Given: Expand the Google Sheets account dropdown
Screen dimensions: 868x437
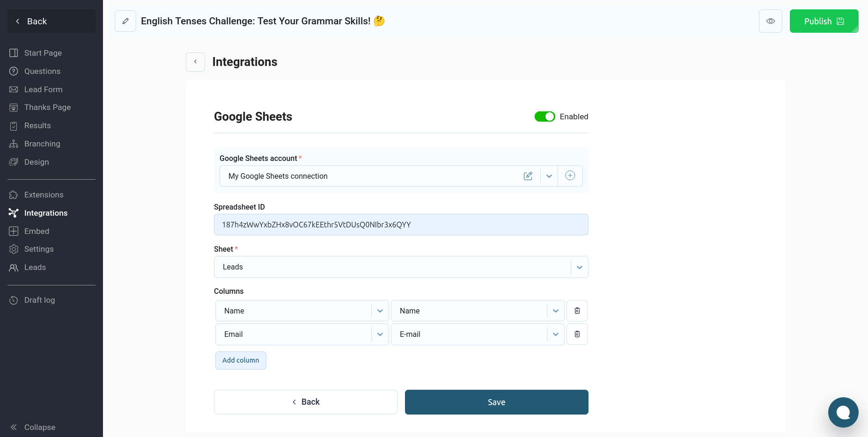Looking at the screenshot, I should pyautogui.click(x=549, y=176).
